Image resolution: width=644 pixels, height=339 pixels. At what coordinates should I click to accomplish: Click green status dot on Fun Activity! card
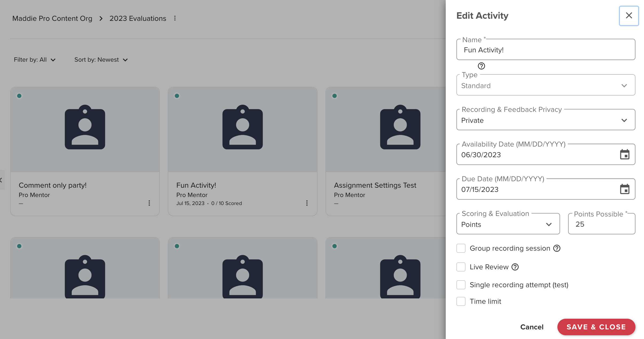[x=177, y=96]
